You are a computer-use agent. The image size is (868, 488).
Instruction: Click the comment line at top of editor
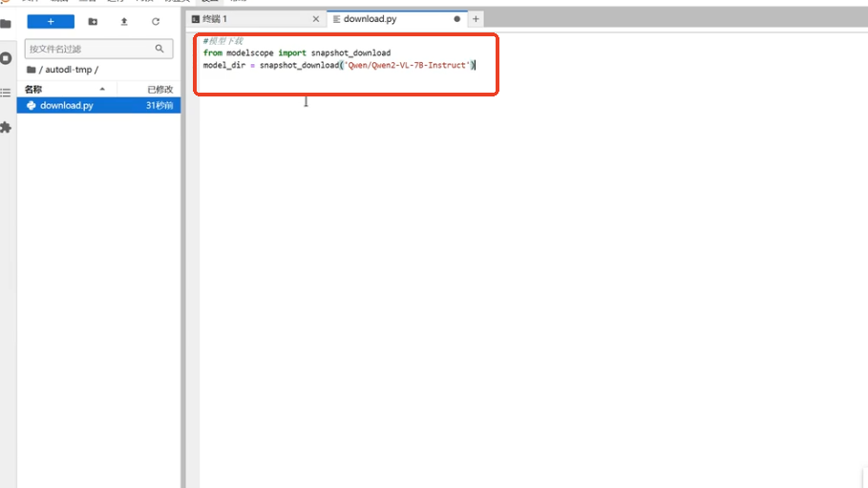[x=222, y=41]
